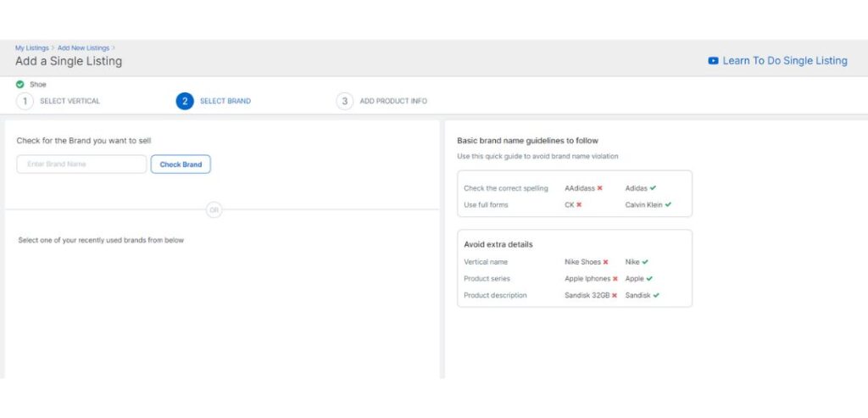Click the green checkmark beside Shoe
868x418 pixels.
[19, 84]
